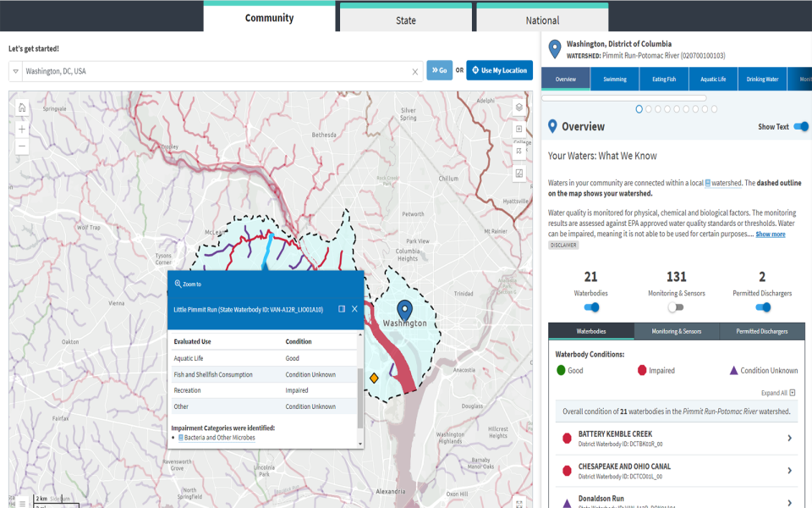Viewport: 812px width, 508px height.
Task: Open the map bookmarks icon
Action: click(x=519, y=151)
